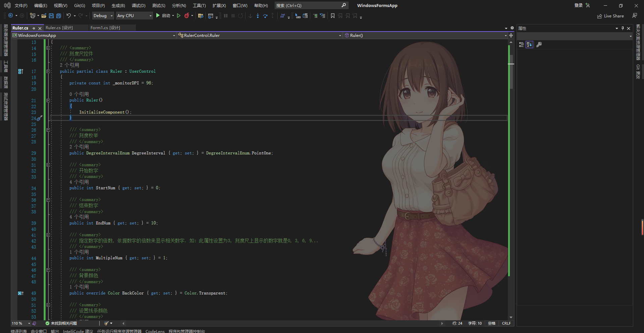Viewport: 644px width, 333px height.
Task: Click the Step Over curved arrow icon
Action: click(x=265, y=16)
